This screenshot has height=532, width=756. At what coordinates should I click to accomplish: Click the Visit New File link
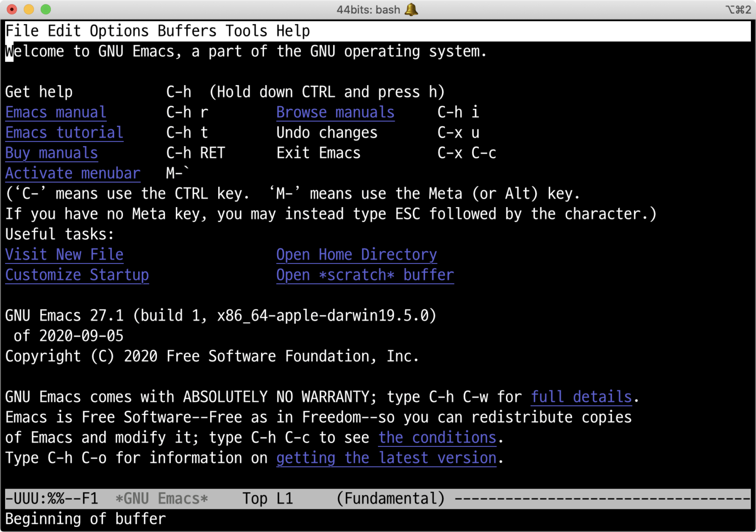coord(64,255)
